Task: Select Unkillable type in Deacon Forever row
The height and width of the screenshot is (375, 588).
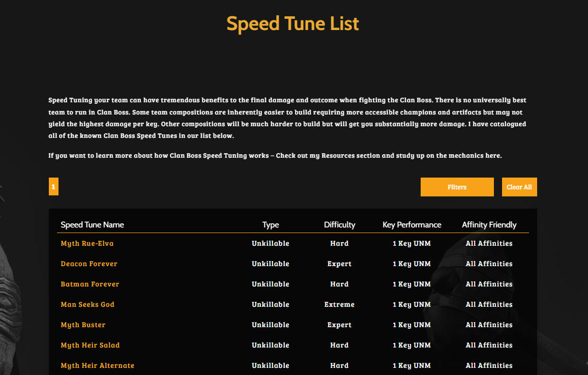Action: click(271, 264)
